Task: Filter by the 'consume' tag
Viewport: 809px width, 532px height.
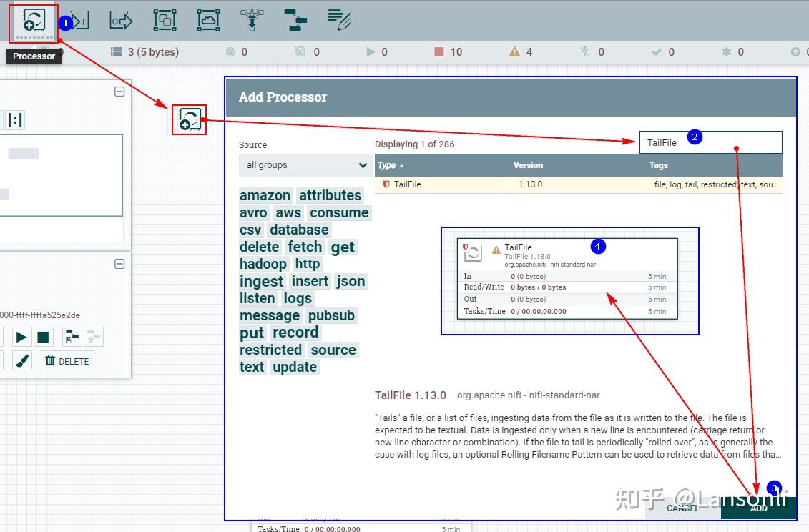Action: coord(340,212)
